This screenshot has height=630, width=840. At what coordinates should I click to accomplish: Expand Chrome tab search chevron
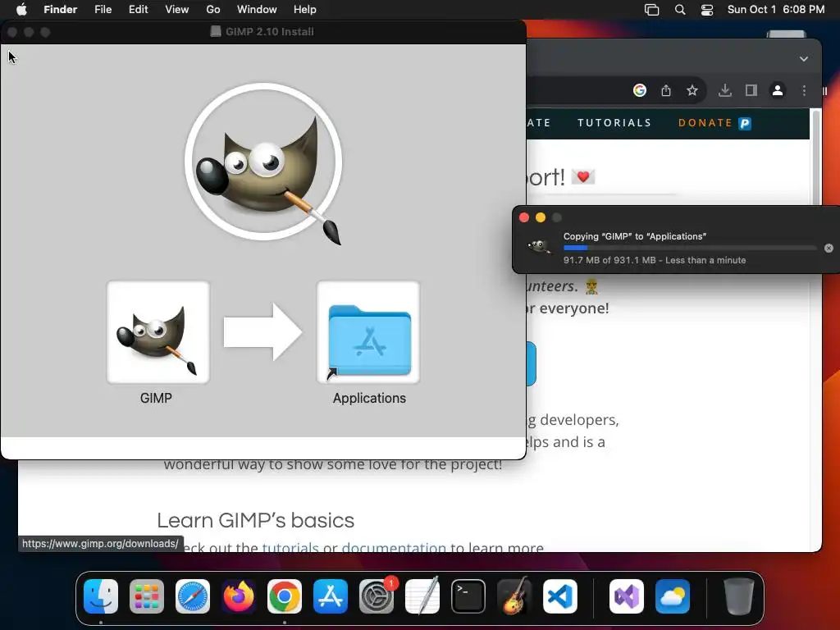(x=804, y=59)
